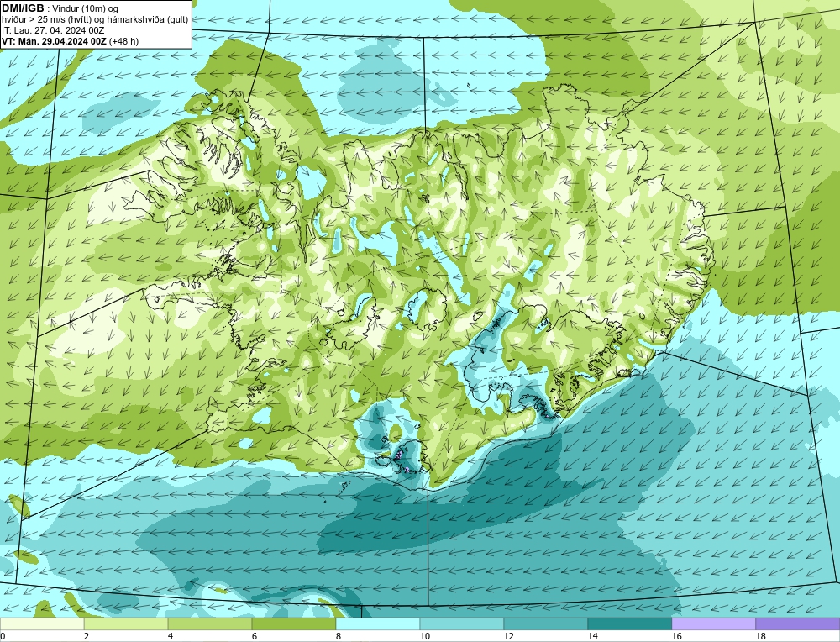Click the 16–18 m/s lavender legend swatch

[x=713, y=624]
